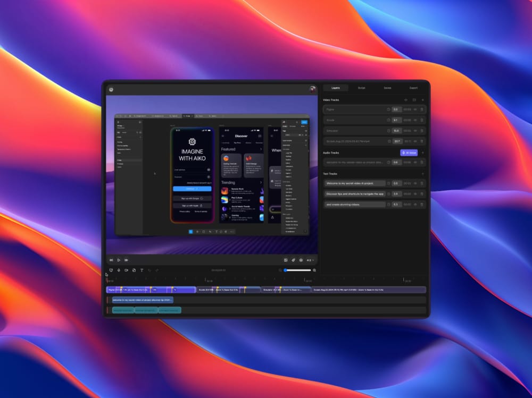Click the user profile avatar
This screenshot has height=398, width=532.
[313, 89]
